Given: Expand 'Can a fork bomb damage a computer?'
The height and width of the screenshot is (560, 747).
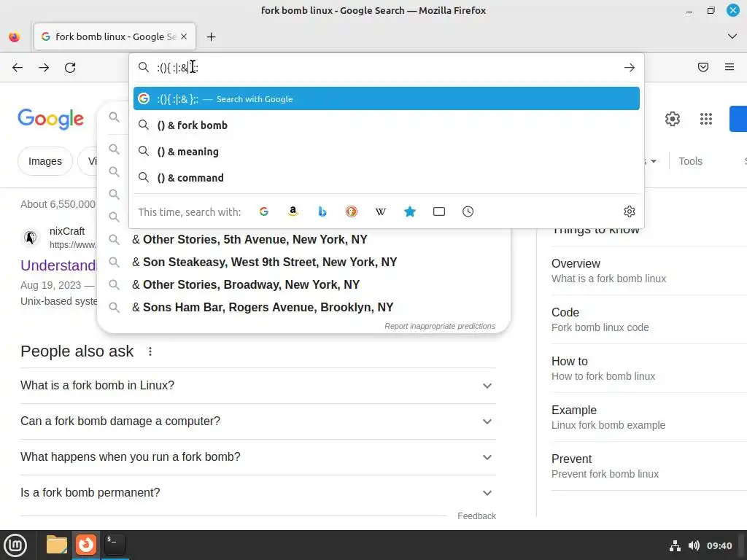Looking at the screenshot, I should click(x=258, y=421).
